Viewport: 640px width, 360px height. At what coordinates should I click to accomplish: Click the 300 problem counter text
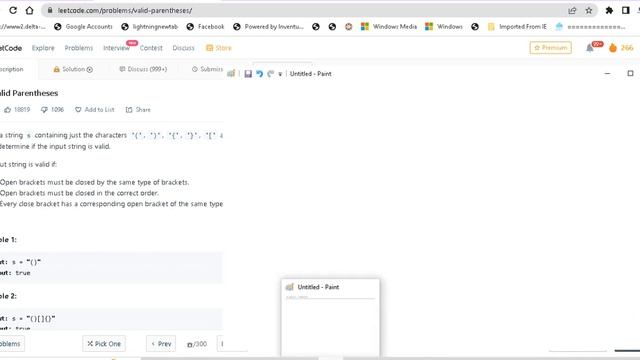197,344
